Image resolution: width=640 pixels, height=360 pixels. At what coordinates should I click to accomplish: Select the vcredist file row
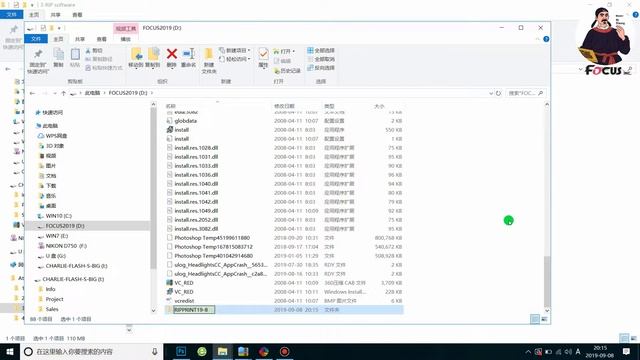click(x=284, y=300)
